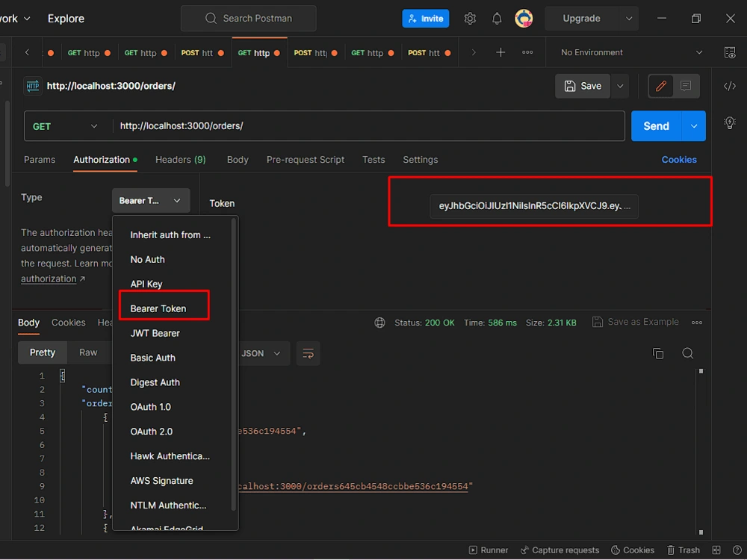Open the JSON format dropdown
The image size is (747, 560).
(x=261, y=354)
